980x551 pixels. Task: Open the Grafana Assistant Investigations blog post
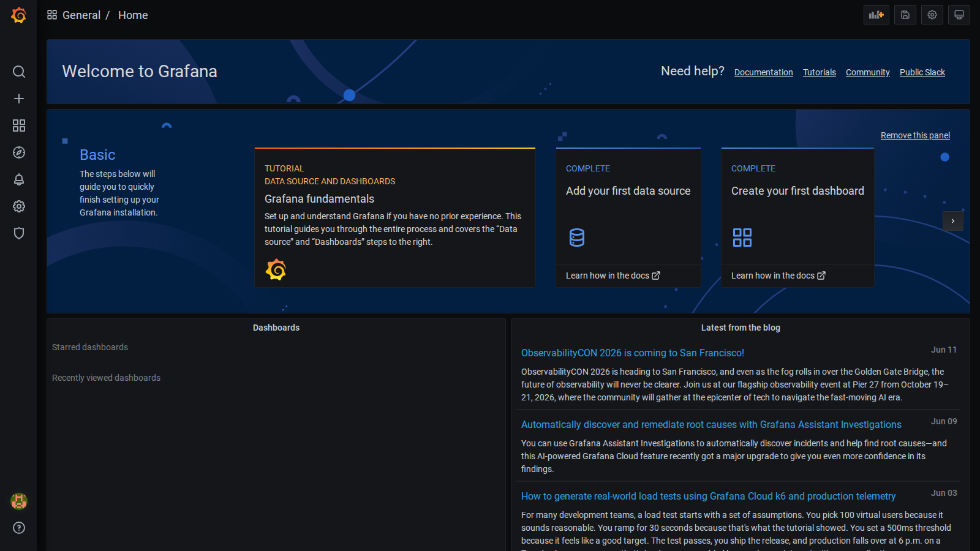coord(711,424)
